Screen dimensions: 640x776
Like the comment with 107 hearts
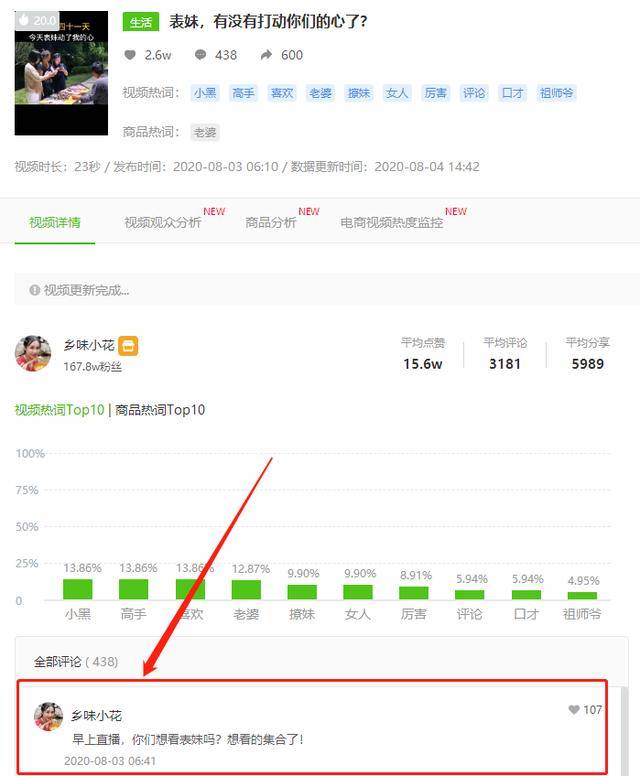tap(574, 710)
